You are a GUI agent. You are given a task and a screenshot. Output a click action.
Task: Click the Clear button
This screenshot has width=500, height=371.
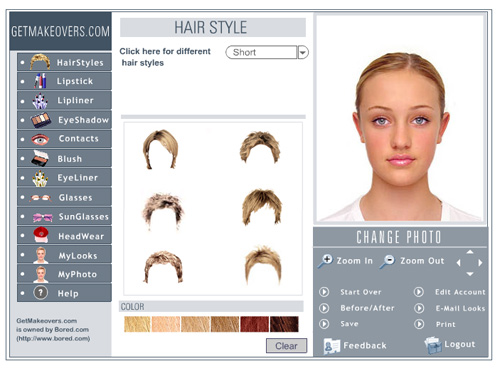(286, 346)
